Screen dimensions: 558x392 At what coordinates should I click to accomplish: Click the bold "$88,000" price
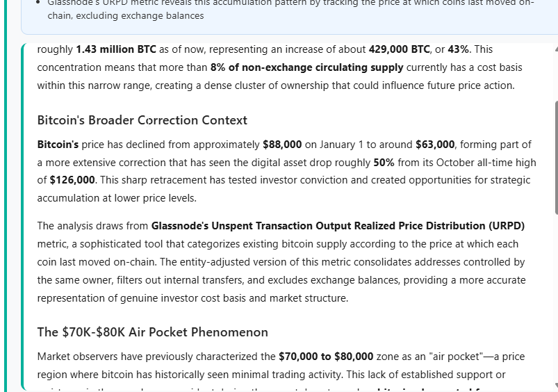pyautogui.click(x=282, y=145)
